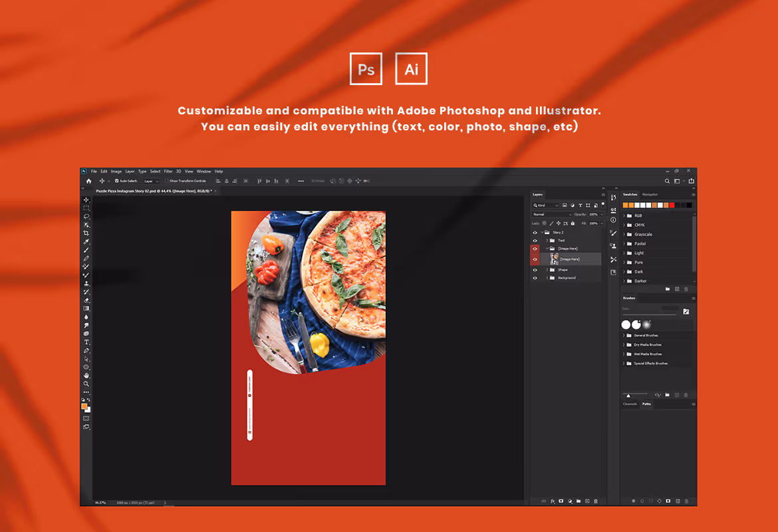Image resolution: width=778 pixels, height=532 pixels.
Task: Expand the General Brushes folder
Action: point(624,335)
